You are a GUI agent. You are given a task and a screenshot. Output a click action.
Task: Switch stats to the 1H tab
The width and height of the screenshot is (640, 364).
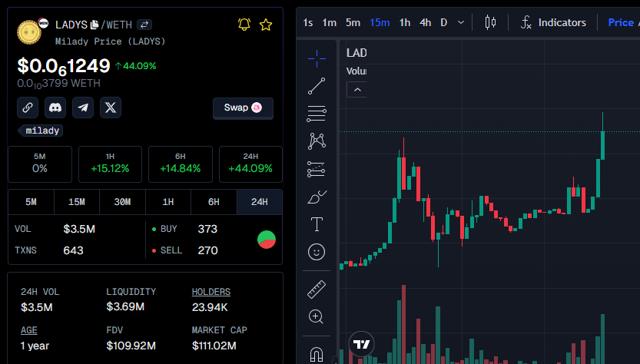tap(168, 202)
